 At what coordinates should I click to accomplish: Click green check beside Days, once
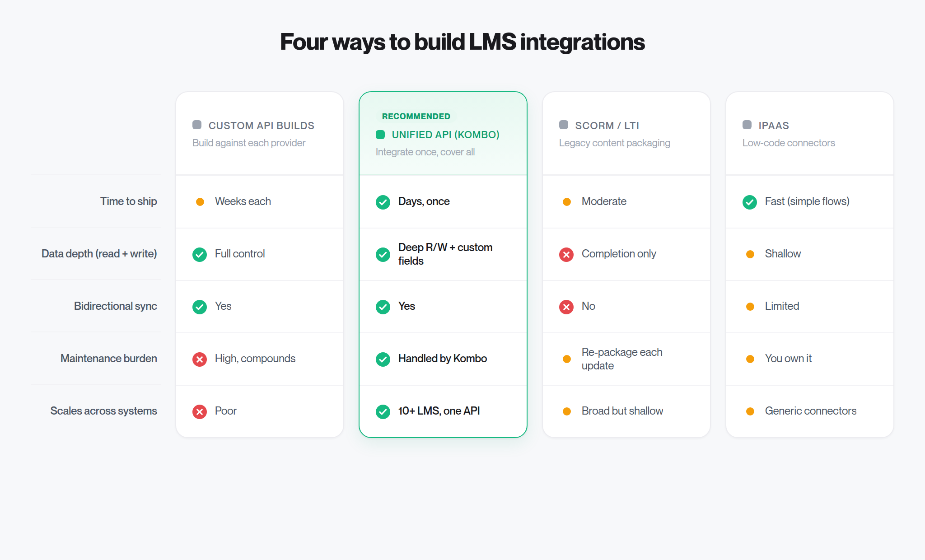coord(383,202)
